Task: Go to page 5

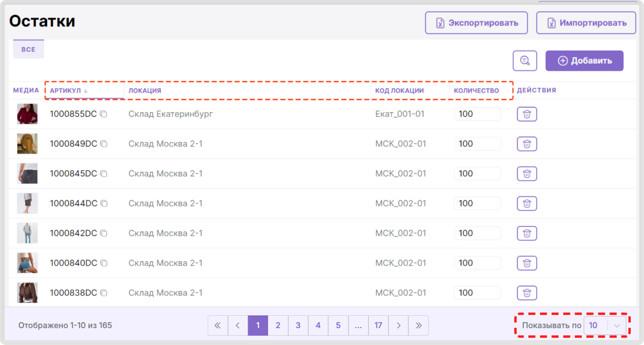Action: (x=338, y=325)
